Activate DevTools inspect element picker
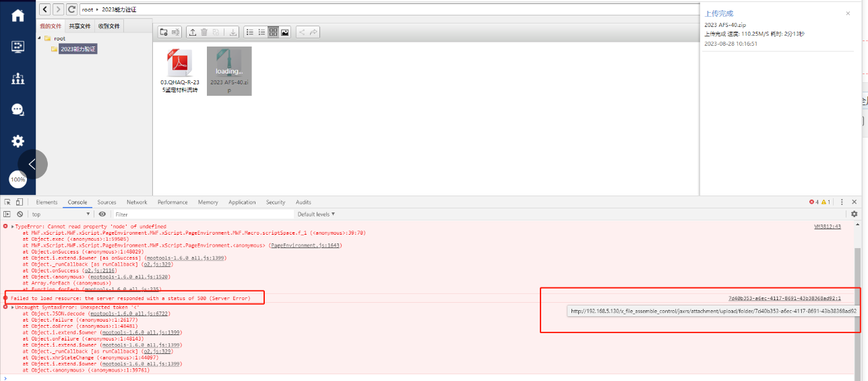 (7, 202)
